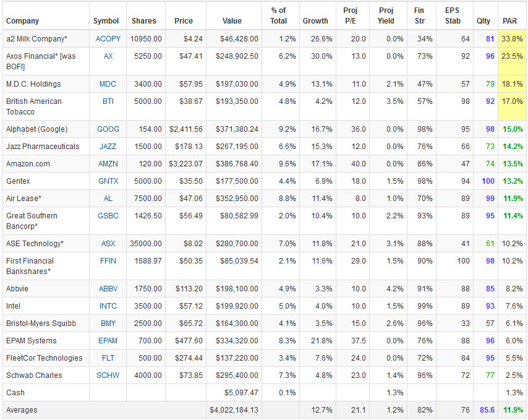Open the BTI ticker symbol link
528x420 pixels.
[108, 101]
